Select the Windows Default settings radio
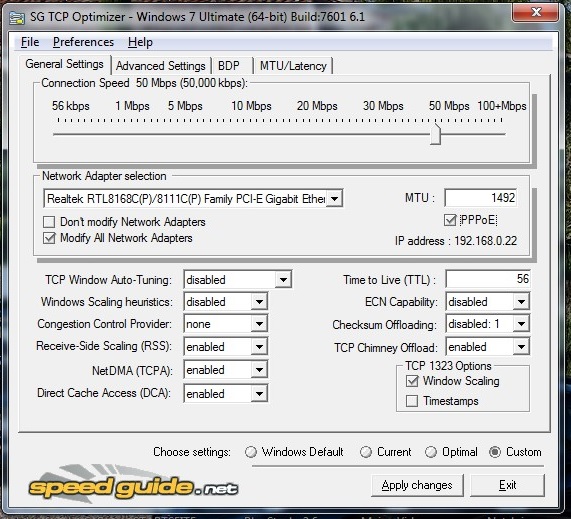The image size is (571, 519). 251,452
